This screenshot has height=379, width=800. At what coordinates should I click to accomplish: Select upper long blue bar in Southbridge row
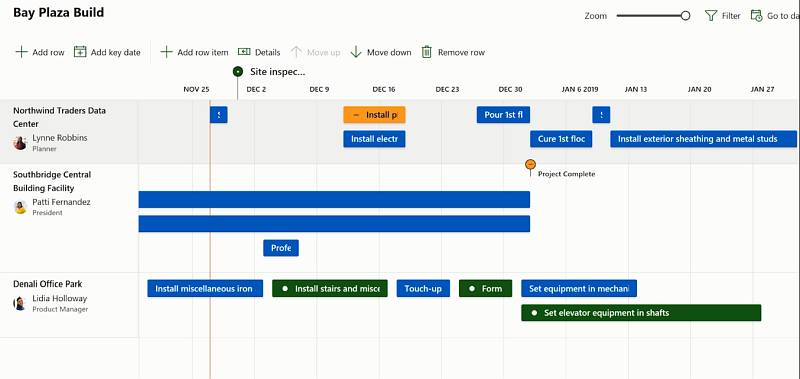(x=334, y=199)
